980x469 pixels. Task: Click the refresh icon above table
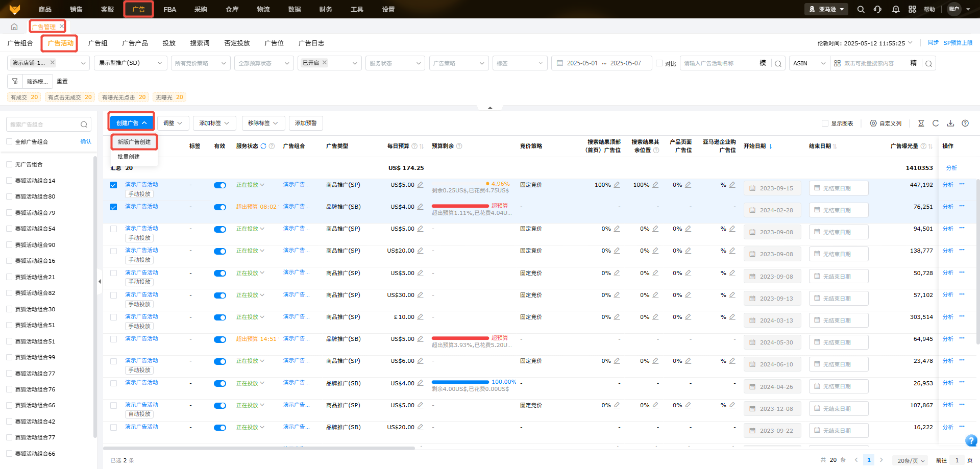click(x=936, y=124)
